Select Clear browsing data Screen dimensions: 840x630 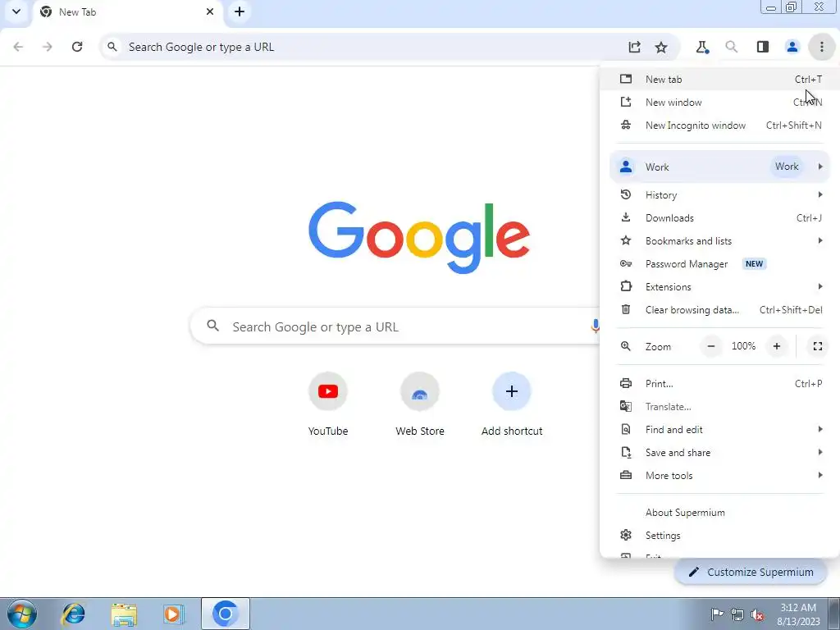(x=720, y=309)
